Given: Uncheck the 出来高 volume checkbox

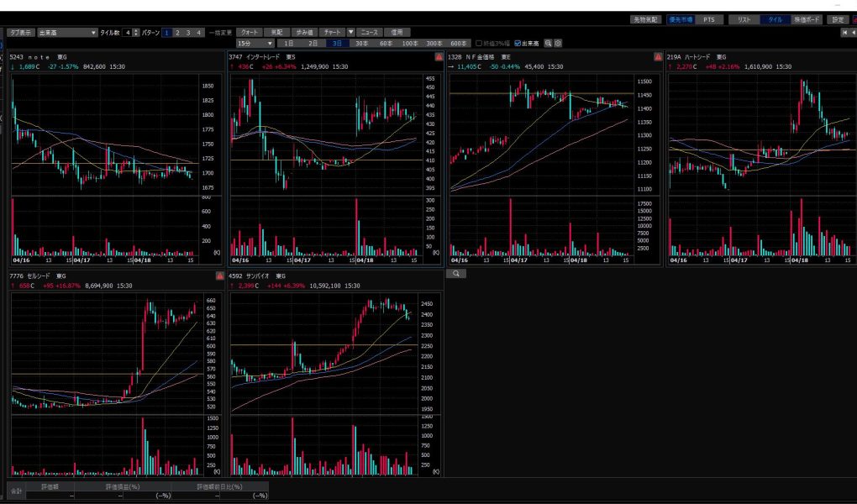Looking at the screenshot, I should coord(518,43).
